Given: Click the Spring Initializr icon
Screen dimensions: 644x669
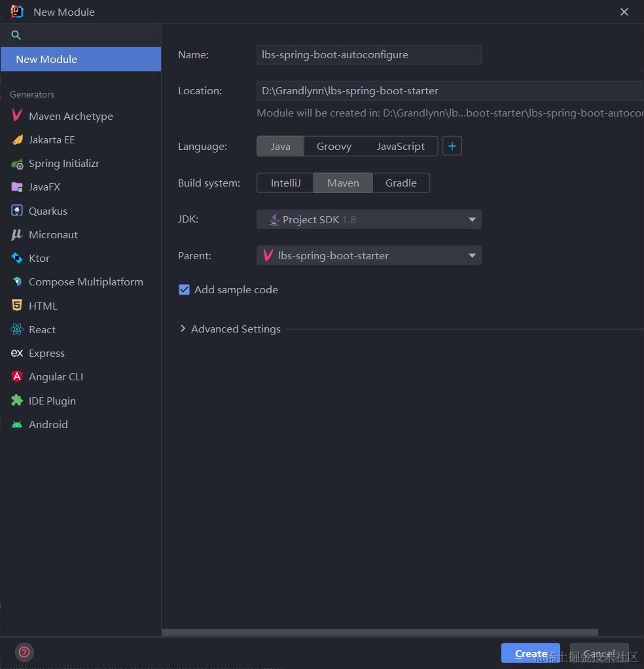Looking at the screenshot, I should click(17, 164).
